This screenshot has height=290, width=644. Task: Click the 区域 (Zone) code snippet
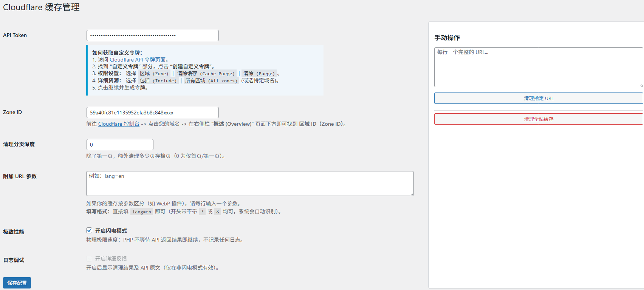tap(154, 74)
